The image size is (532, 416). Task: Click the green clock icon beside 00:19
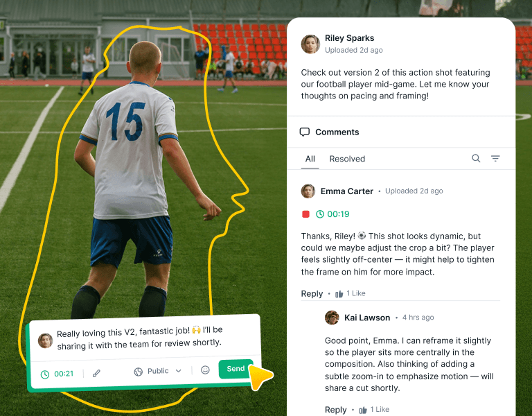click(320, 214)
